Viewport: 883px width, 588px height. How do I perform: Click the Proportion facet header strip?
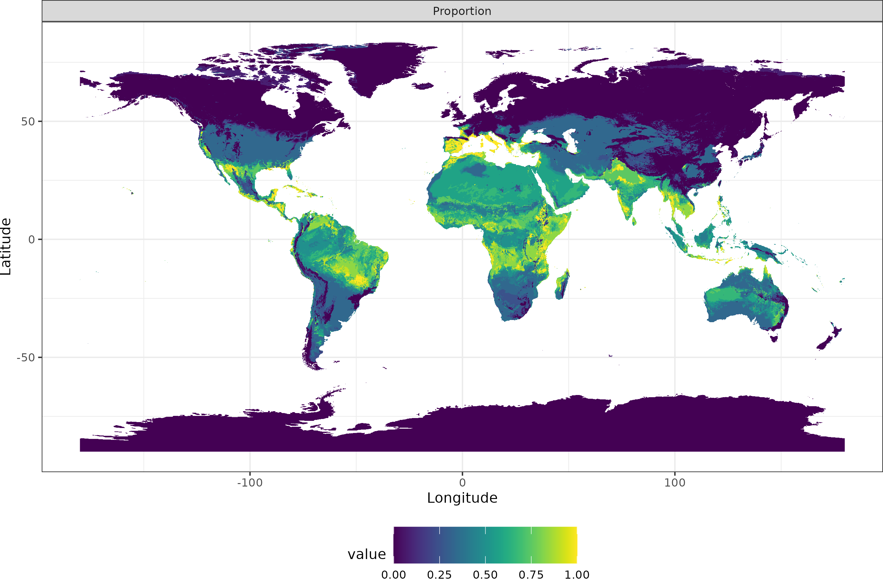point(462,11)
